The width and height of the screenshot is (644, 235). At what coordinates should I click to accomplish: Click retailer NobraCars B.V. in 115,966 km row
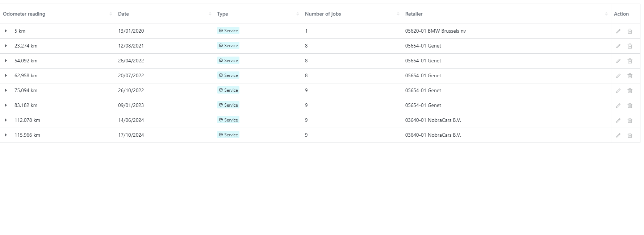[433, 135]
